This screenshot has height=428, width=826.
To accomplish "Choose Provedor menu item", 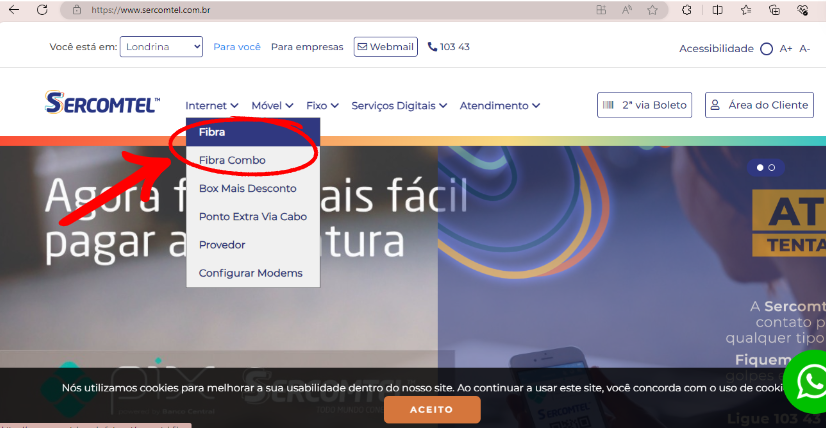I will coord(253,245).
